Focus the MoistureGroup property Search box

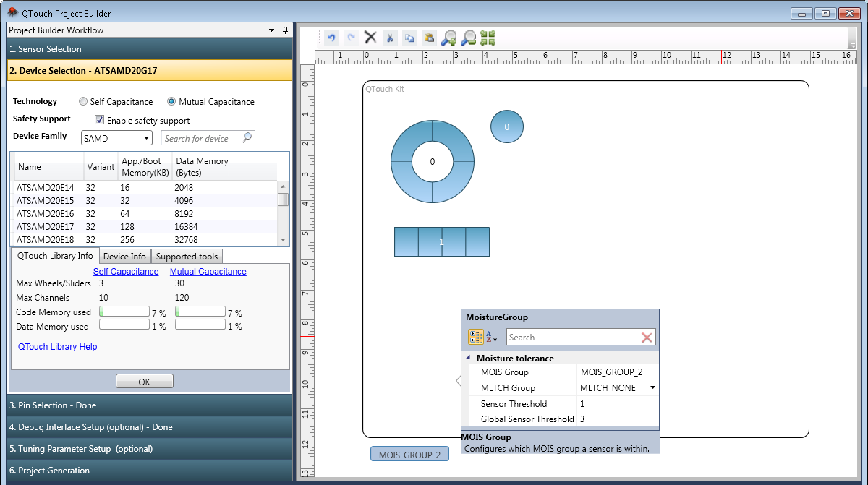pos(573,338)
